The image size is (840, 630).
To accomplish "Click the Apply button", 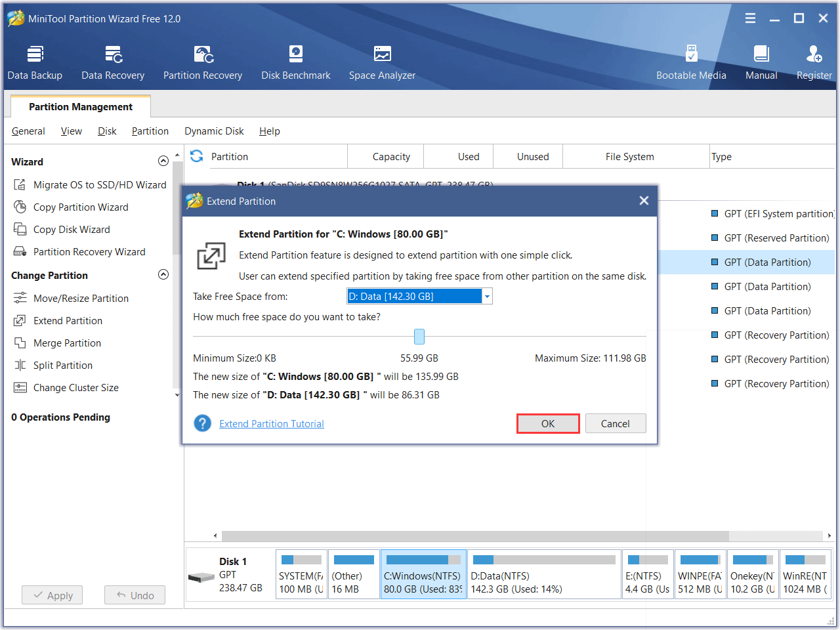I will point(52,595).
